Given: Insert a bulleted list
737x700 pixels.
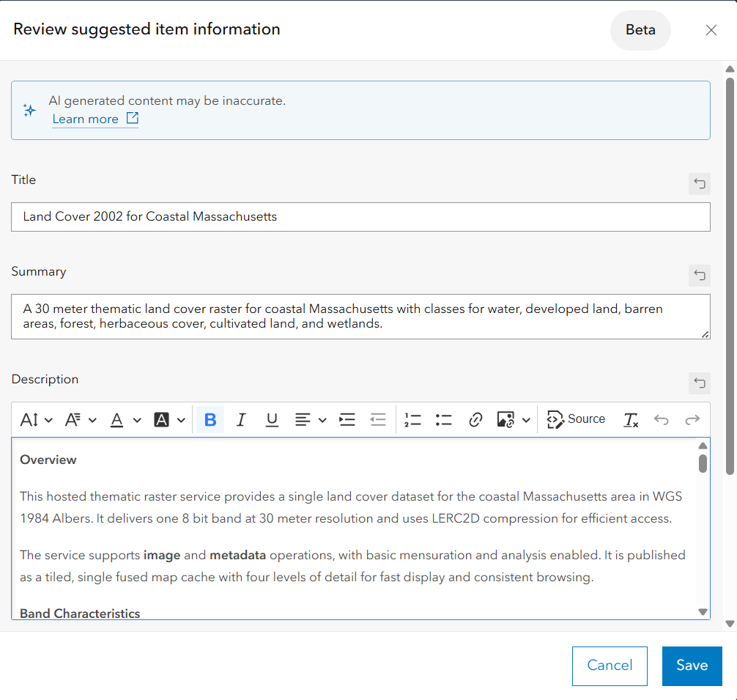Looking at the screenshot, I should [443, 419].
